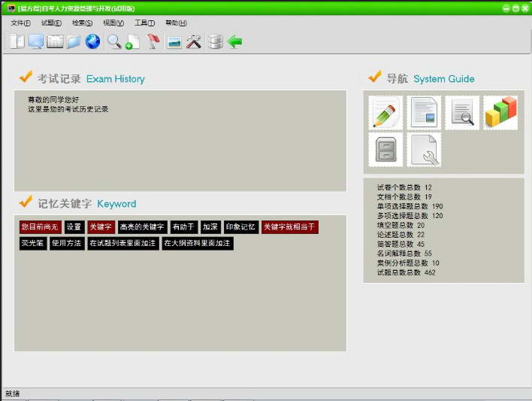Click the 就绪 status bar text

[x=13, y=393]
